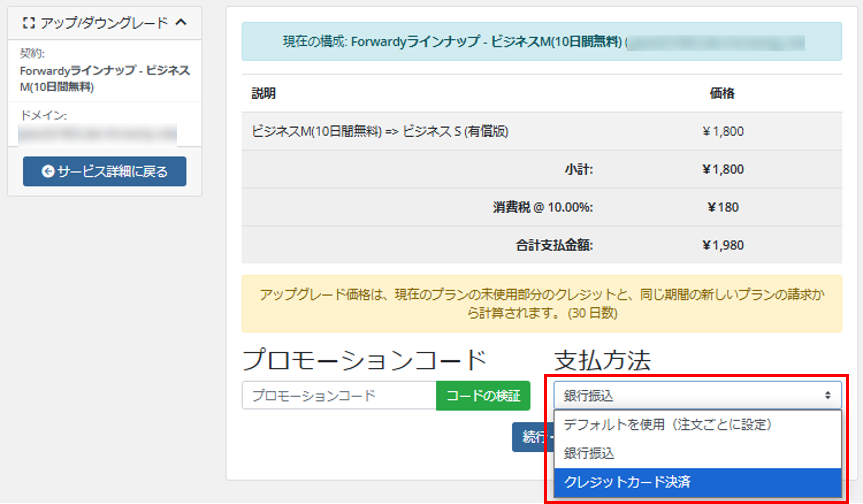Click the 小計: label
The image size is (863, 504).
[x=579, y=169]
